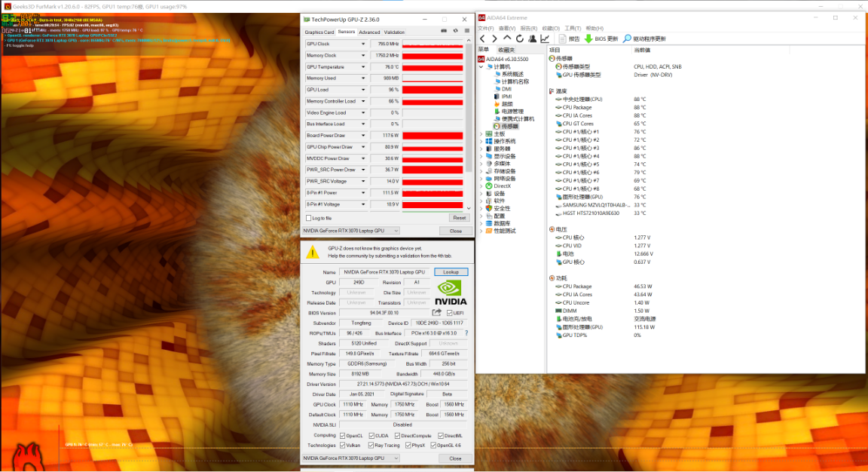Screen dimensions: 868x472
Task: Click the 报告 report toolbar icon
Action: [569, 38]
